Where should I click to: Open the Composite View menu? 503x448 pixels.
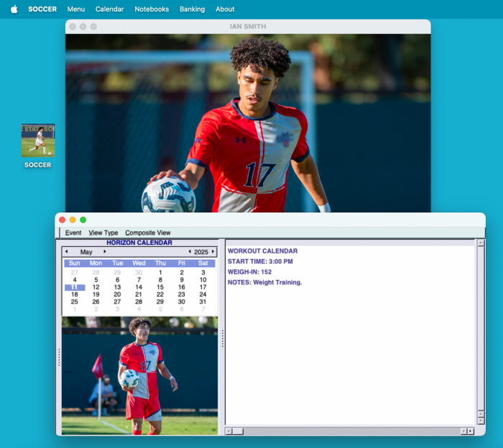(148, 233)
